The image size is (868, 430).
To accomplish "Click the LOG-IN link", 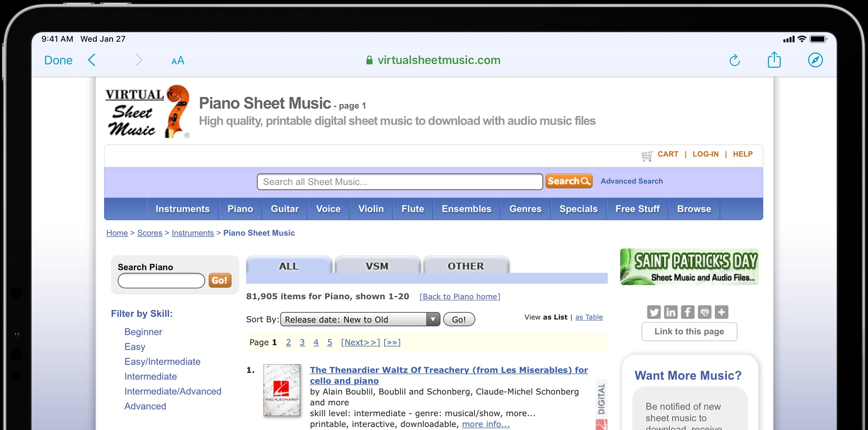I will (x=706, y=154).
